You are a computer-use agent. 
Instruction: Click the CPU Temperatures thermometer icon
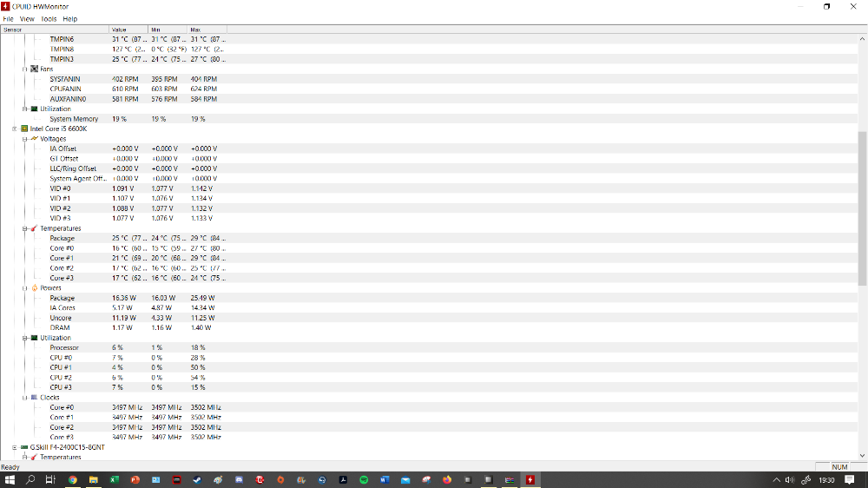coord(35,228)
